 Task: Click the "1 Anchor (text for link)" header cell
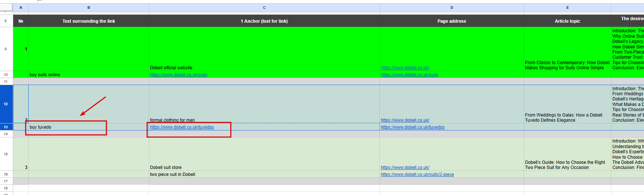(264, 21)
